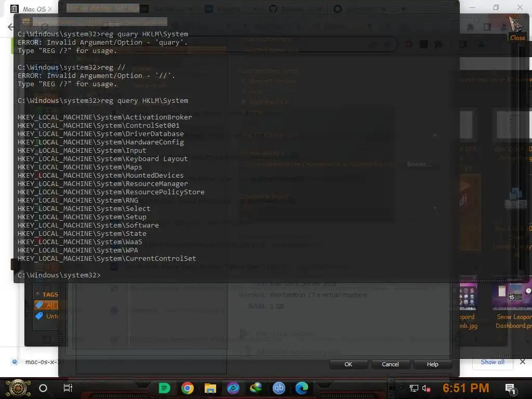
Task: Click the command prompt title bar icon
Action: coord(26,21)
